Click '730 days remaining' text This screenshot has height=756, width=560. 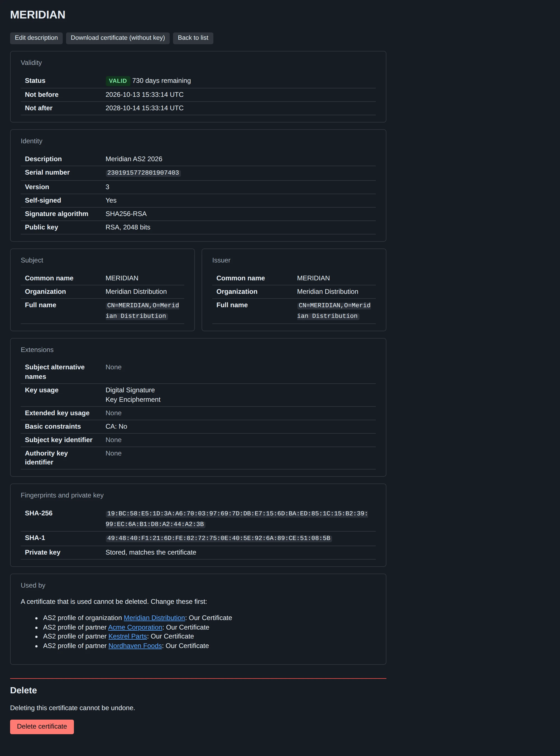pyautogui.click(x=161, y=81)
